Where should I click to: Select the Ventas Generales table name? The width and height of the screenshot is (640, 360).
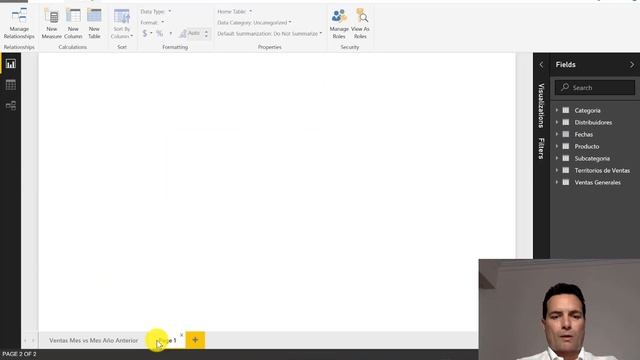[x=598, y=182]
